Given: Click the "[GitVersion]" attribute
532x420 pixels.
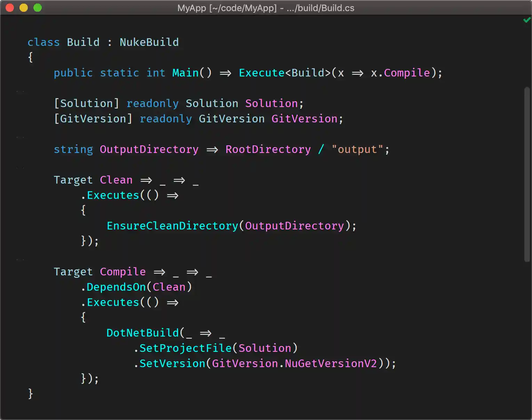Looking at the screenshot, I should tap(93, 119).
